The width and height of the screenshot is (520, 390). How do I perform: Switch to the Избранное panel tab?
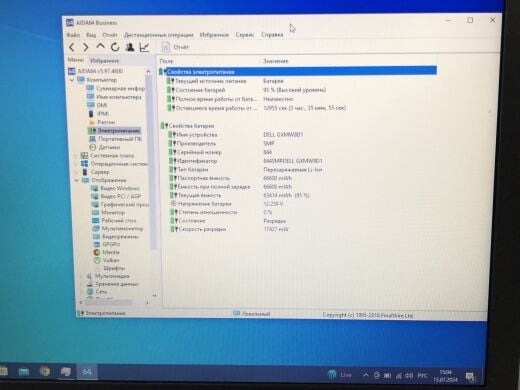[104, 61]
